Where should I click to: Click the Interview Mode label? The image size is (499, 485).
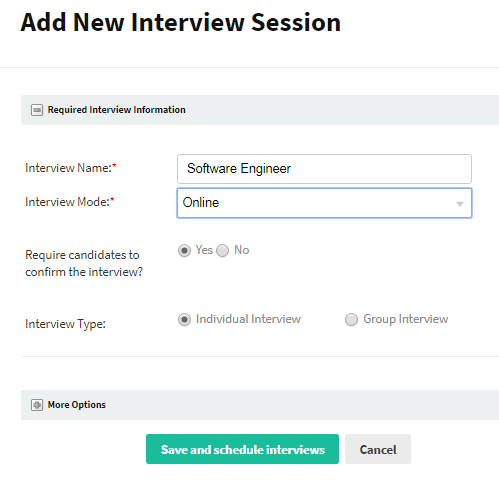coord(70,202)
